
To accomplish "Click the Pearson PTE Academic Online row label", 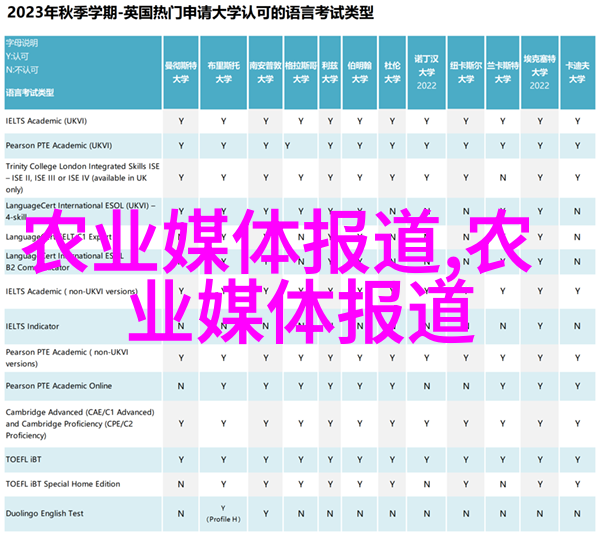I will click(x=59, y=386).
